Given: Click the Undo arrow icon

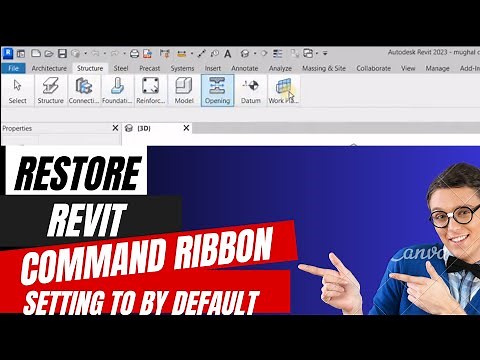Looking at the screenshot, I should [95, 53].
